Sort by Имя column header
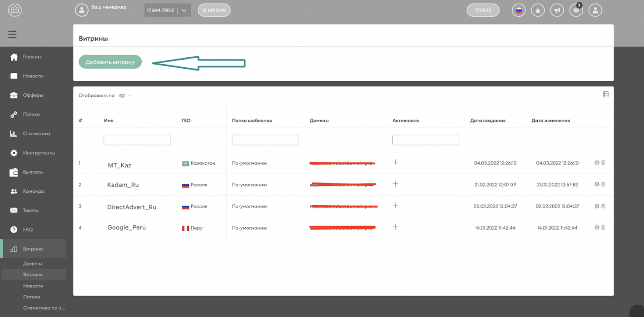This screenshot has width=644, height=317. click(x=109, y=121)
